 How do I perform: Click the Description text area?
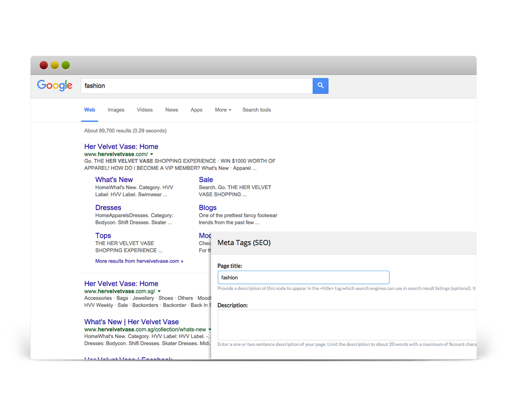tap(347, 325)
